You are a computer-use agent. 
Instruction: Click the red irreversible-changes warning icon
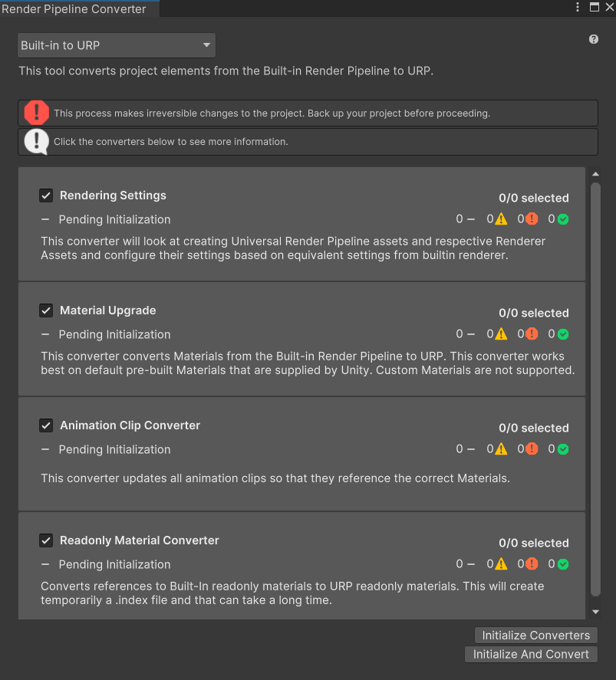[x=37, y=113]
